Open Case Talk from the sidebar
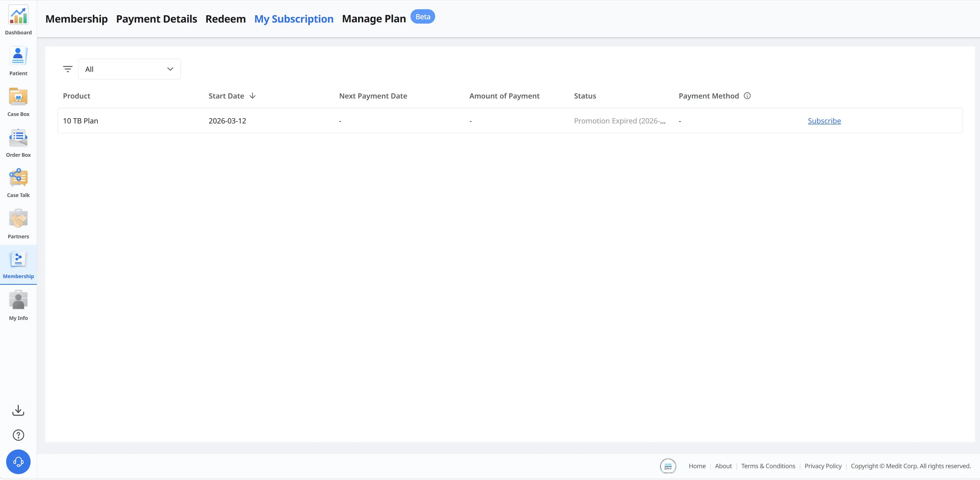Viewport: 980px width, 480px height. coord(18,178)
